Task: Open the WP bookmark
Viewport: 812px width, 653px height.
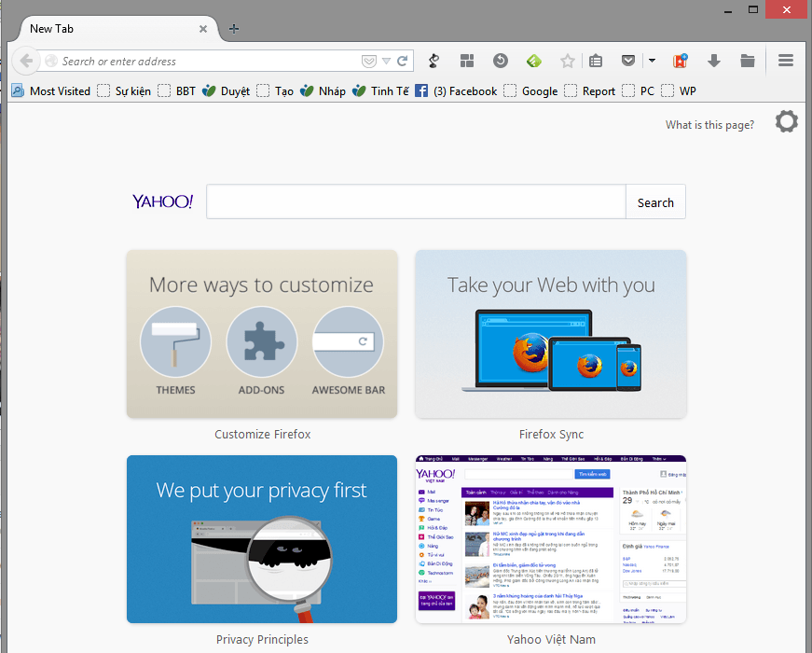Action: pyautogui.click(x=679, y=91)
